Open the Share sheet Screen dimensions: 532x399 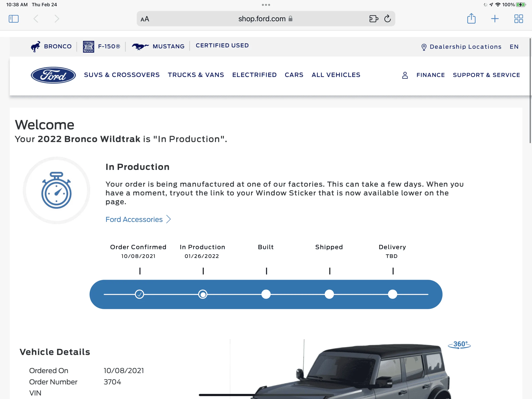click(471, 18)
